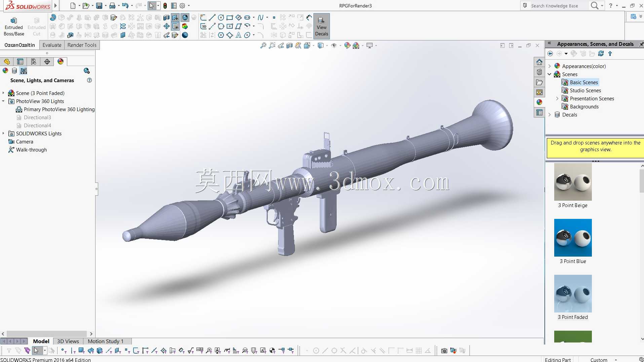644x362 pixels.
Task: Select the Spline sketch tool
Action: coord(260,18)
